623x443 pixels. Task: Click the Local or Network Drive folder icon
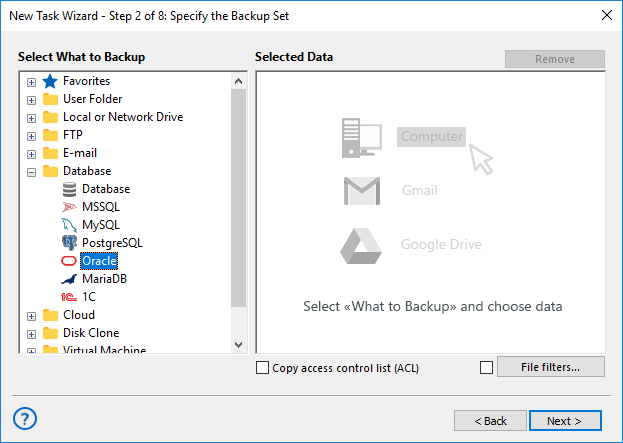50,117
